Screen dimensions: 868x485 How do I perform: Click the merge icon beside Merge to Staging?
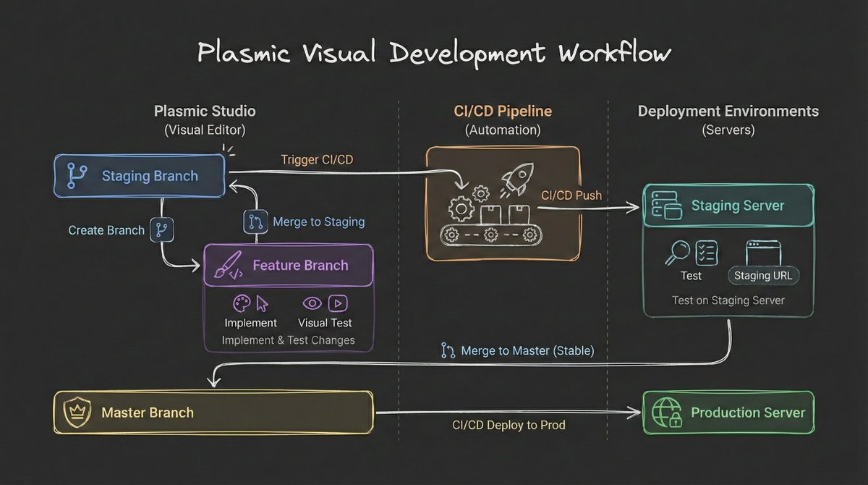[255, 222]
